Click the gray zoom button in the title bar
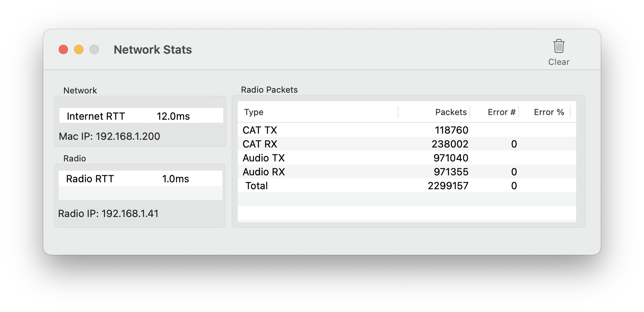644x312 pixels. click(x=94, y=49)
